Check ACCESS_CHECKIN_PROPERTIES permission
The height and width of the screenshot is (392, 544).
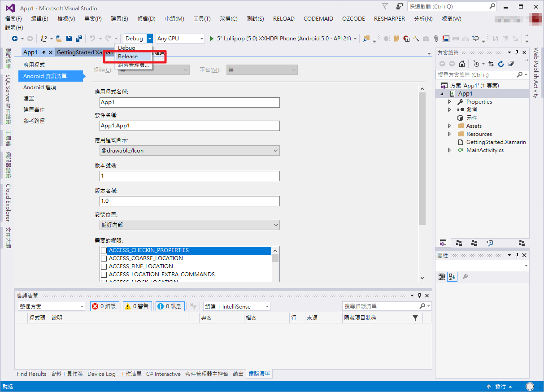tap(104, 250)
